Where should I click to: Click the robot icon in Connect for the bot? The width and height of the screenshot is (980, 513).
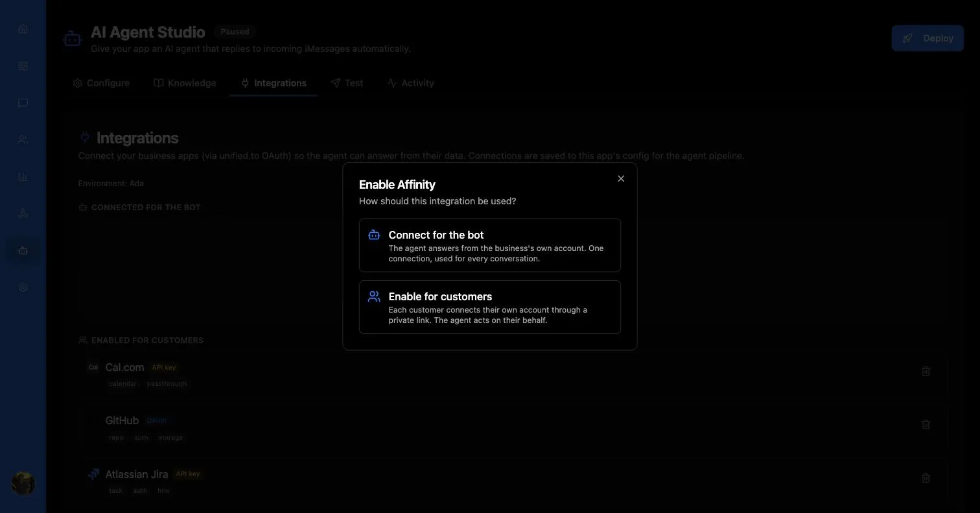[374, 235]
